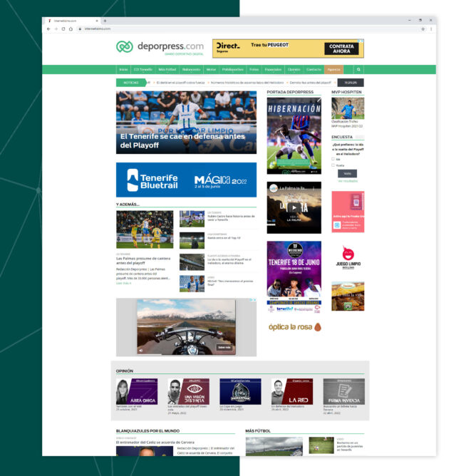Screen dimensions: 476x476
Task: Open the Las Palmas match photo
Action: (145, 229)
